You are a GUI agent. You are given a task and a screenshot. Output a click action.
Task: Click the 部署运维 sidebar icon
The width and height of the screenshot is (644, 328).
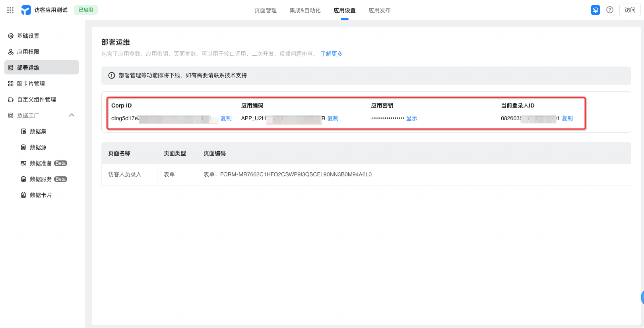click(11, 68)
